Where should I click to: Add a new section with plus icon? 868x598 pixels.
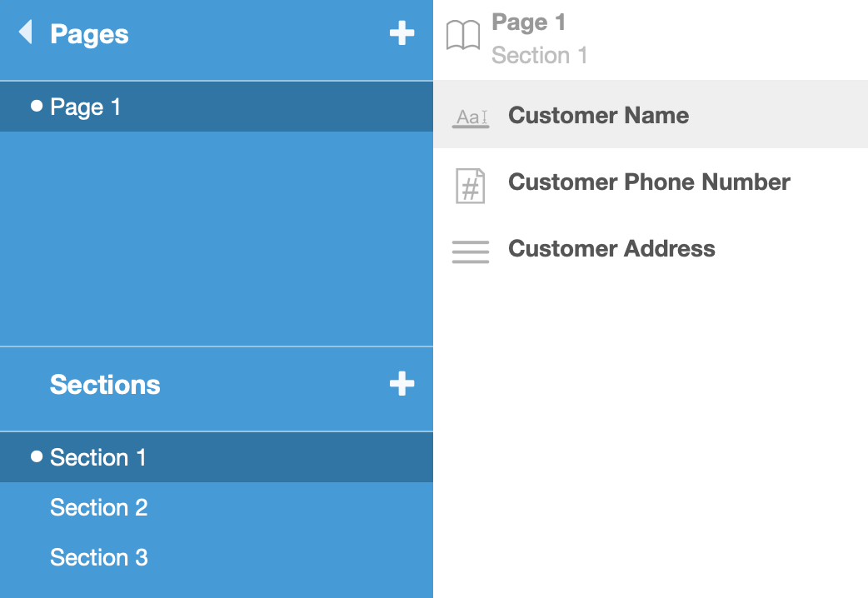[402, 384]
